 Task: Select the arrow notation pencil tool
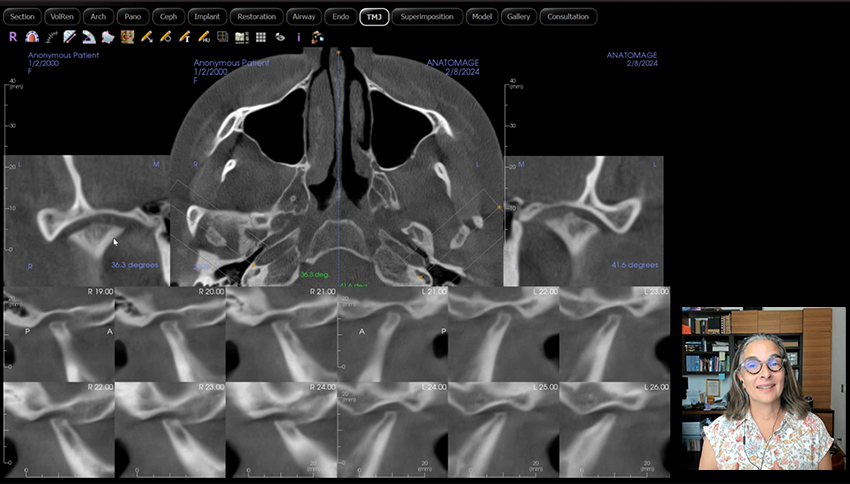[x=146, y=37]
